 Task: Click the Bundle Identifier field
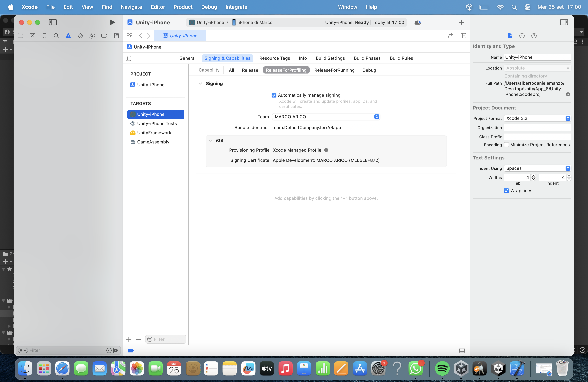click(326, 128)
